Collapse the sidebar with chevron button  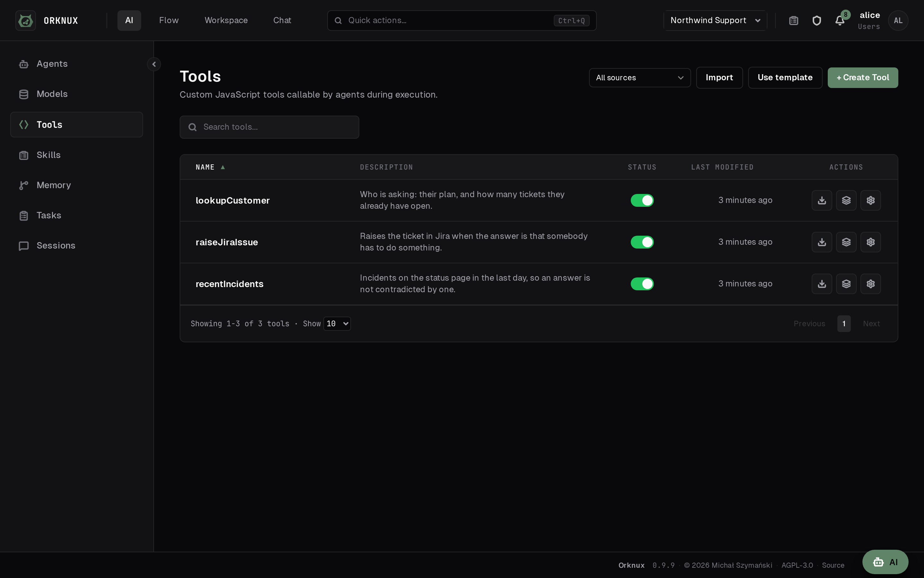[x=154, y=64]
